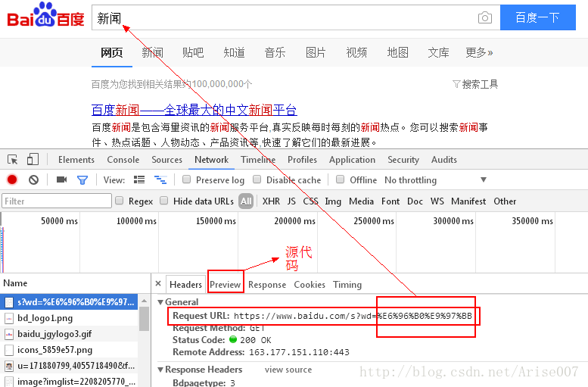Open the Timing tab of request

pyautogui.click(x=347, y=285)
